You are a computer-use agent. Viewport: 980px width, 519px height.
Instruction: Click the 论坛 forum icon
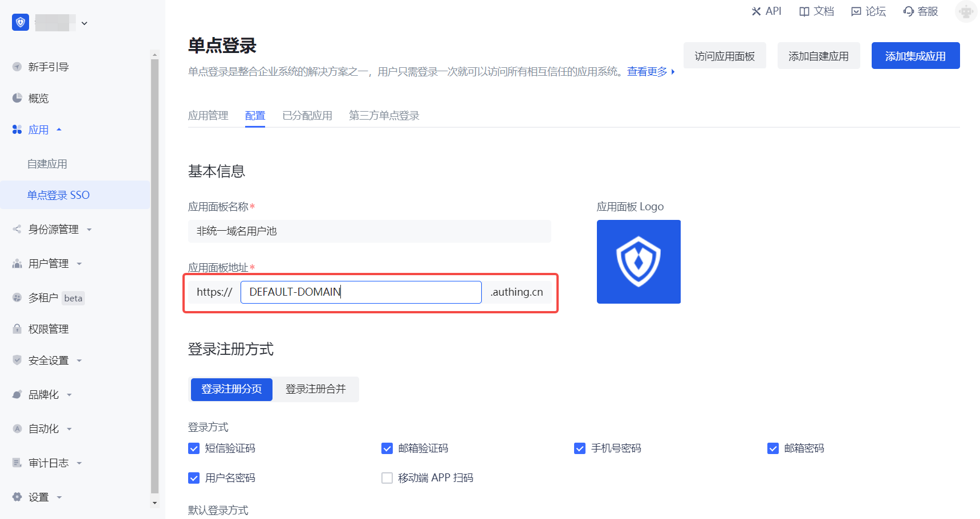[x=856, y=11]
